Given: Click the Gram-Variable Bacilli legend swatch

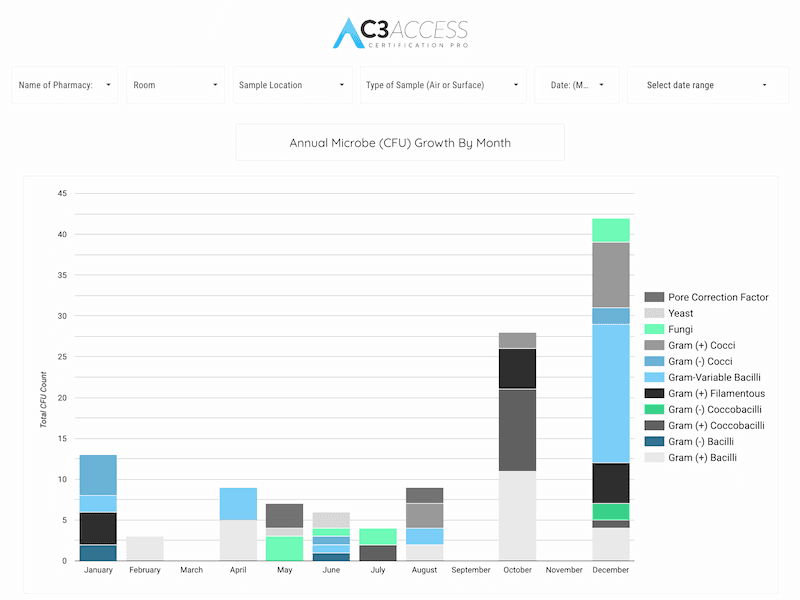Looking at the screenshot, I should point(654,378).
